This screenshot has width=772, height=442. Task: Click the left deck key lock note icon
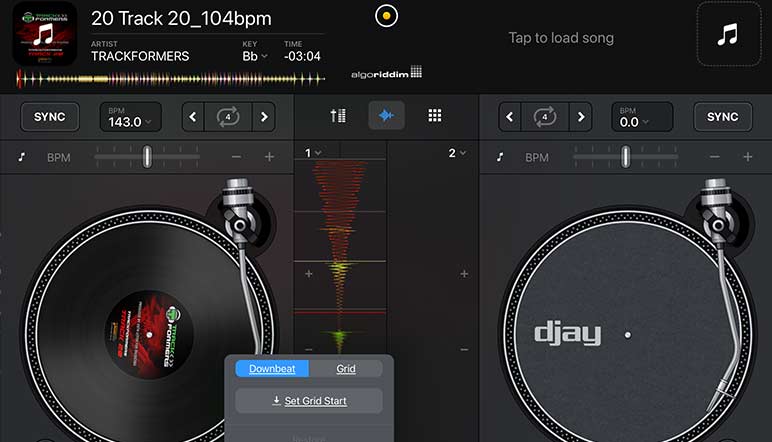point(22,157)
